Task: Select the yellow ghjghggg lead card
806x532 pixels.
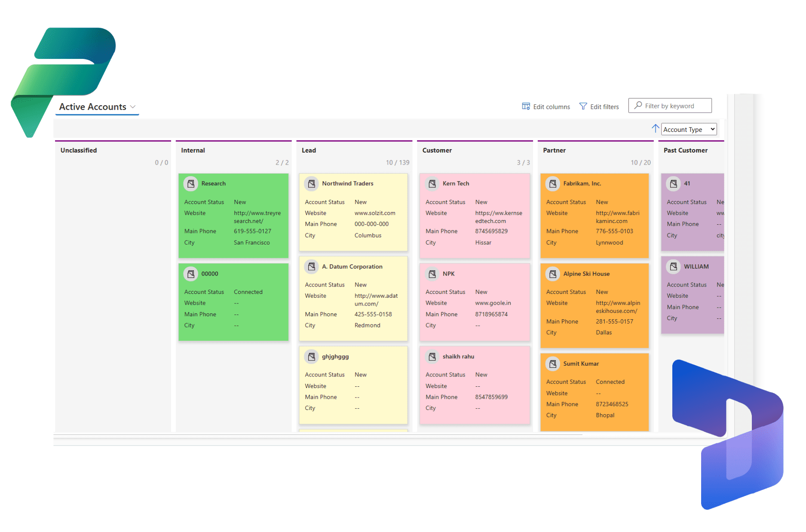Action: [353, 387]
